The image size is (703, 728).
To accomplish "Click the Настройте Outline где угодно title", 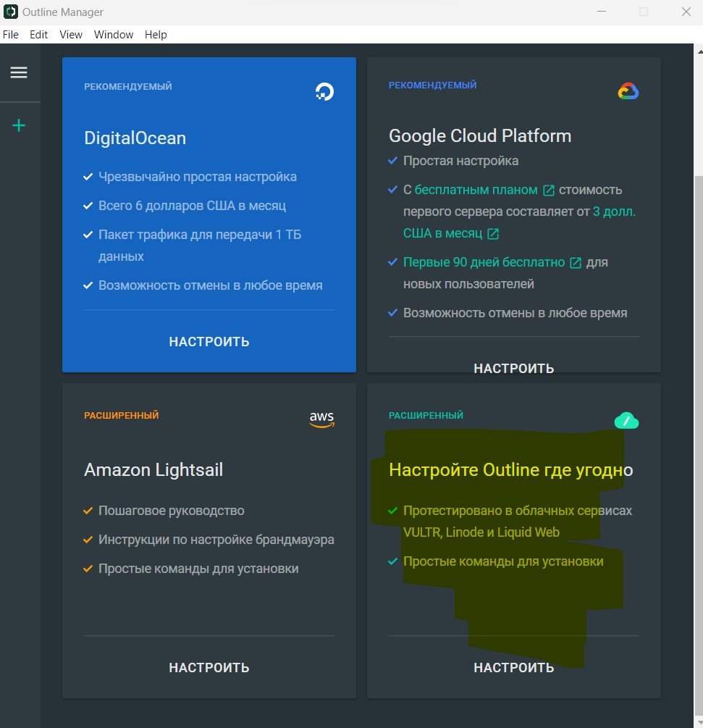I will [x=511, y=470].
